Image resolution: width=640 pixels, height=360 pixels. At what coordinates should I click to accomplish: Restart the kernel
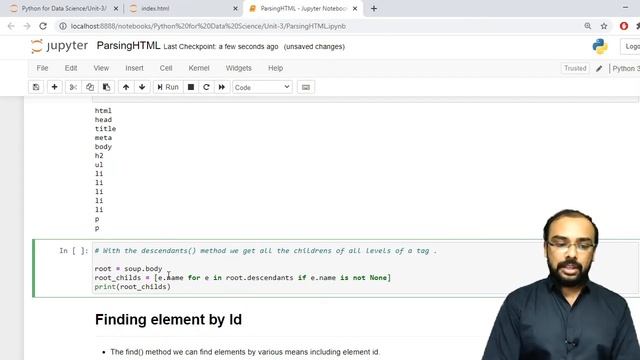206,87
